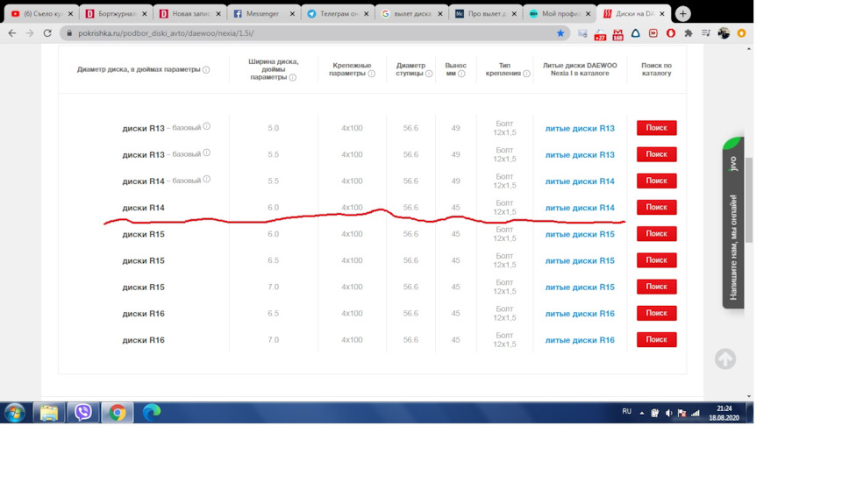Screen dimensions: 842x504
Task: Open 'литые диски R16' link in 6.5 row
Action: (x=580, y=314)
